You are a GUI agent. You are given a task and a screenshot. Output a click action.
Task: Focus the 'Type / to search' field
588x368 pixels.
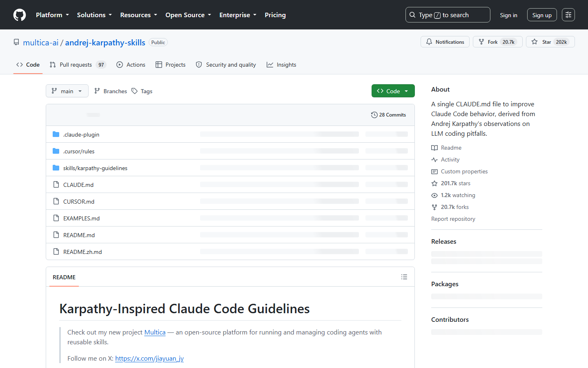(448, 15)
